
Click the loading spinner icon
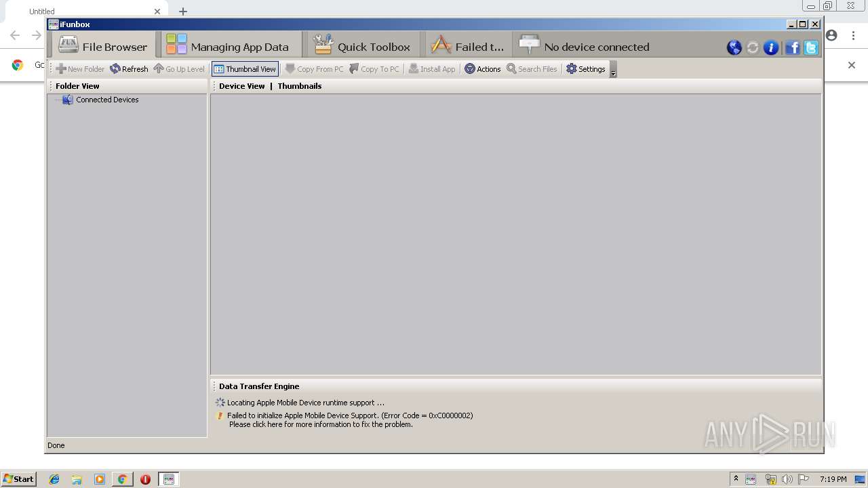[220, 403]
